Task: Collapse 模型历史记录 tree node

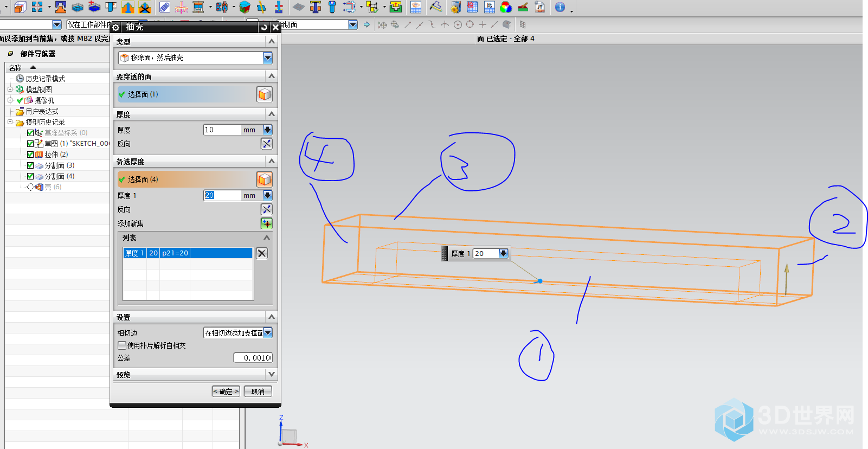Action: click(x=10, y=122)
